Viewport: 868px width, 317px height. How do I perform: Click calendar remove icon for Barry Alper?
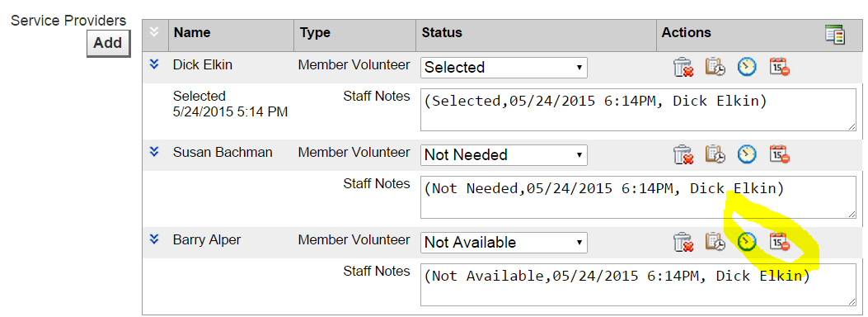780,242
